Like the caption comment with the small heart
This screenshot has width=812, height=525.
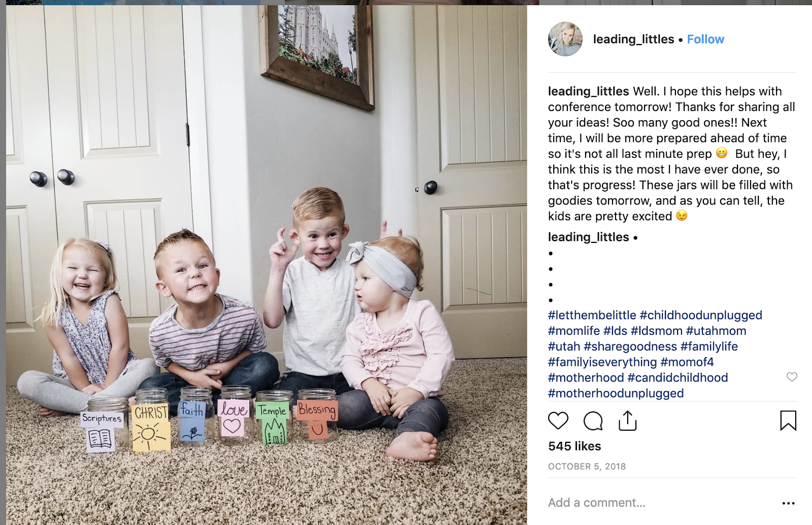[792, 377]
